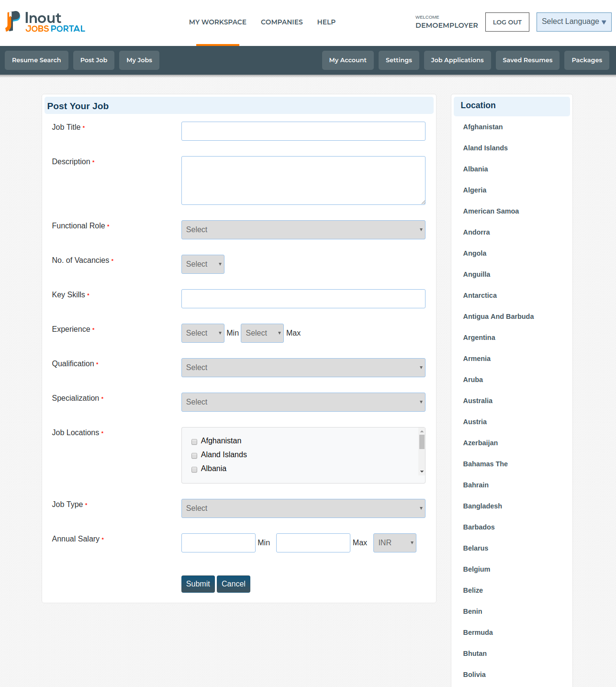Image resolution: width=616 pixels, height=687 pixels.
Task: Select Australia in the Location sidebar
Action: [477, 401]
